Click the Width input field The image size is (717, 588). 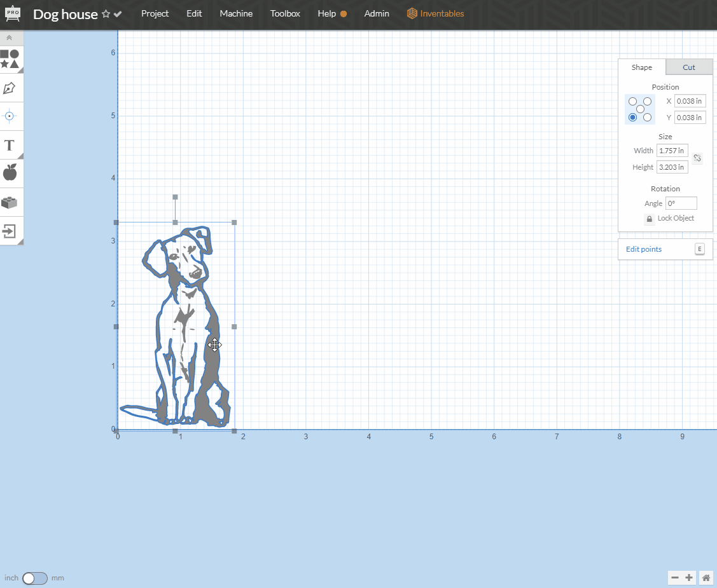click(x=672, y=151)
